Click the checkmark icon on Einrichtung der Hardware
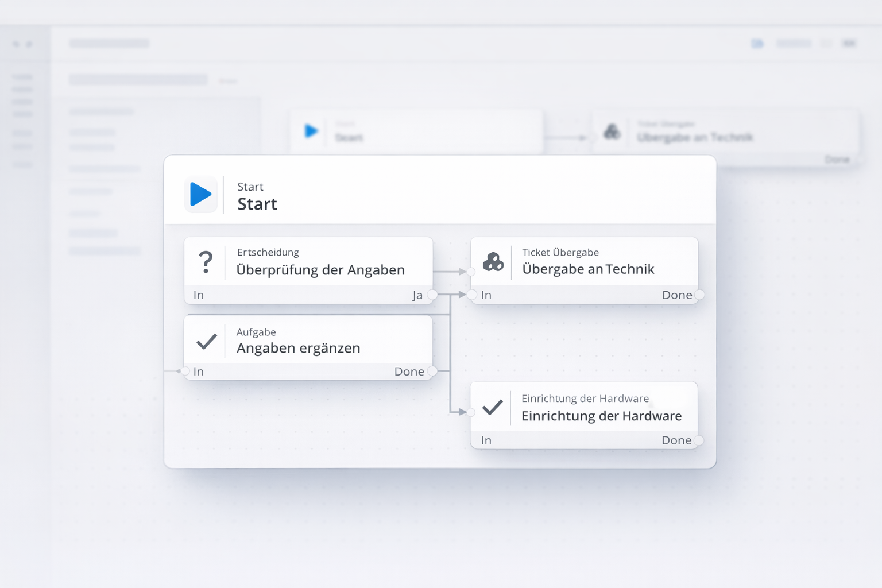 coord(492,408)
